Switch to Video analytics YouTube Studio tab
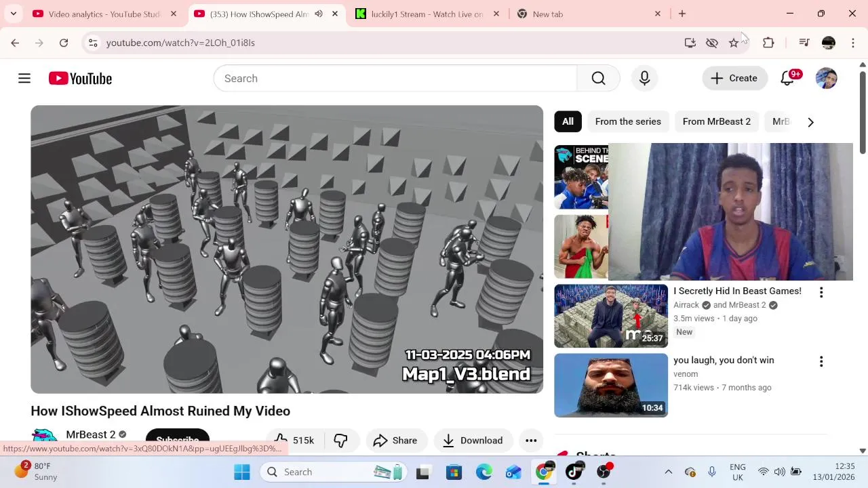 pos(104,14)
